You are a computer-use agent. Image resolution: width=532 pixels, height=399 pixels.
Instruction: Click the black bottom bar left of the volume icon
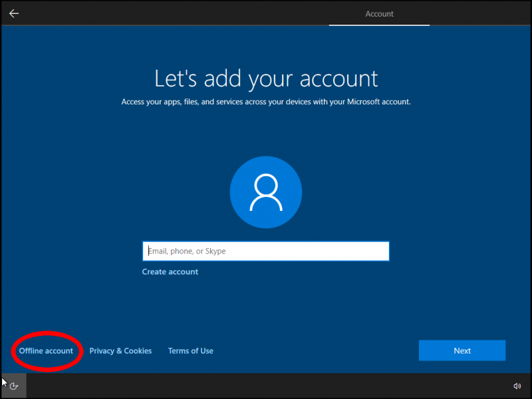point(266,386)
